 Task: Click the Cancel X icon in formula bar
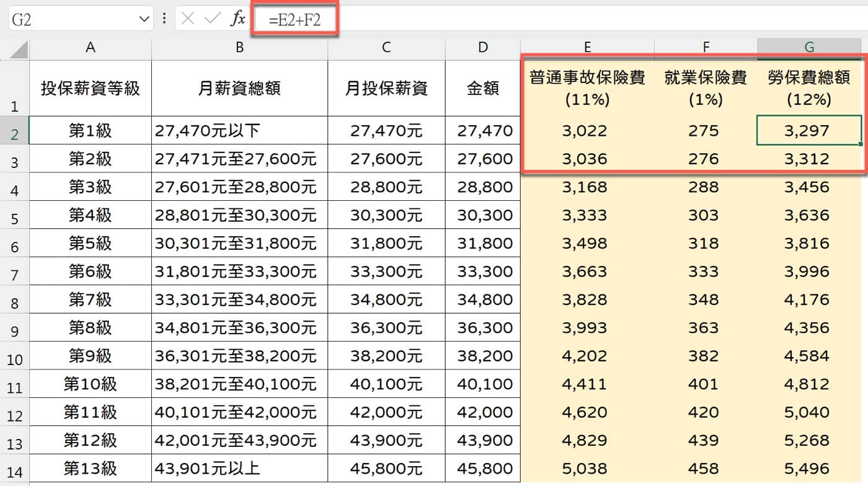tap(188, 19)
